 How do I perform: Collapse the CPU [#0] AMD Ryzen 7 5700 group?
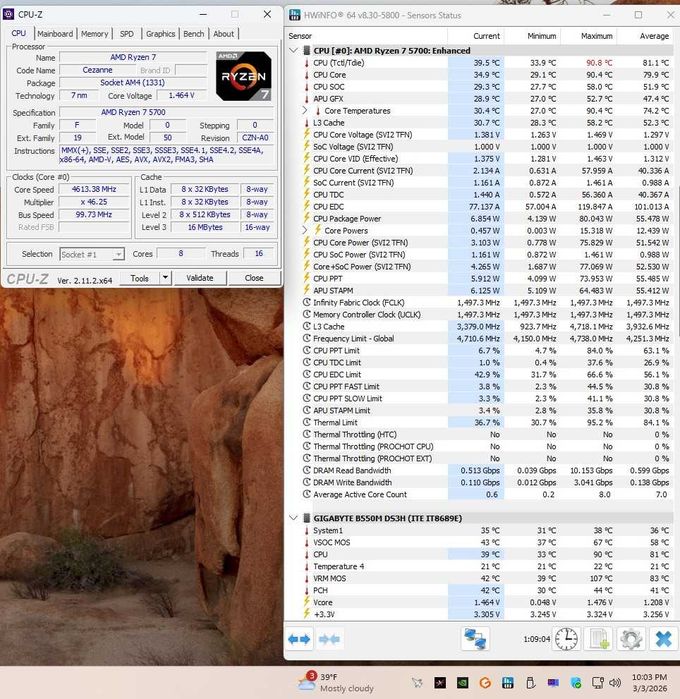[x=293, y=50]
